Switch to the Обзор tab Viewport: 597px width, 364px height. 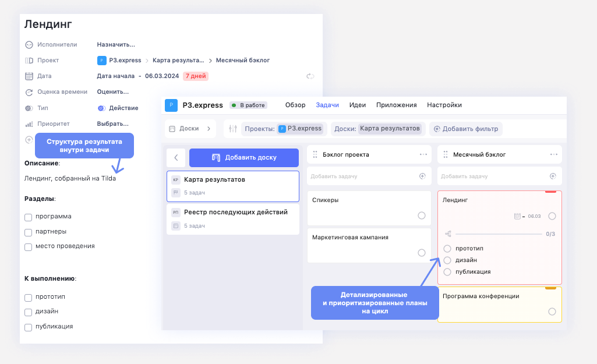[295, 105]
